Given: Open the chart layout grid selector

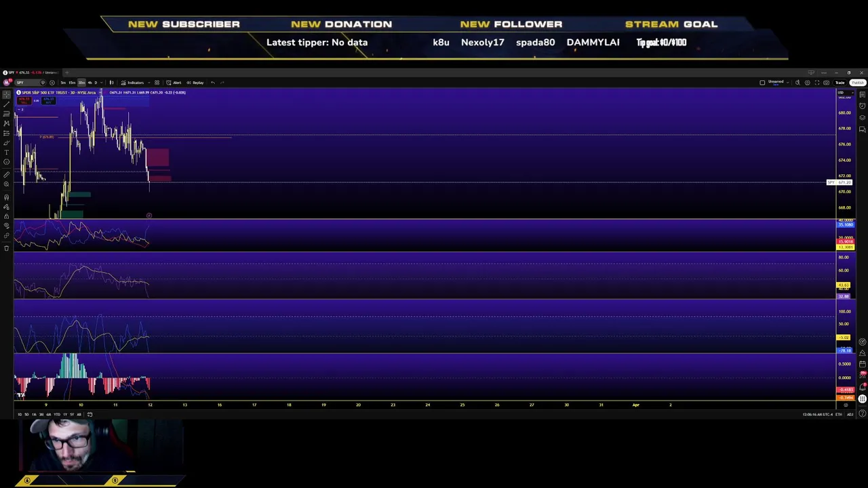Looking at the screenshot, I should pyautogui.click(x=762, y=83).
